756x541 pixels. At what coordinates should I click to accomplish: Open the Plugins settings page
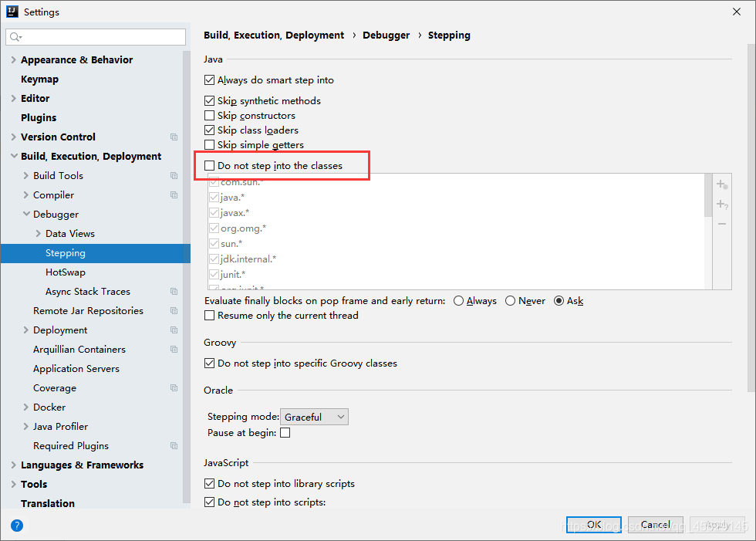pyautogui.click(x=39, y=117)
